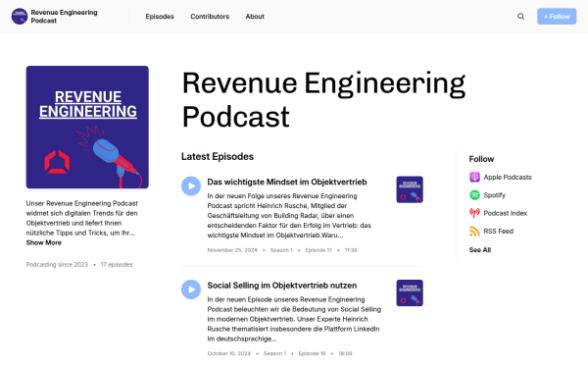This screenshot has height=368, width=588.
Task: Open episode title 'Social Selling im Objektvertrieb nutzen'
Action: 282,286
